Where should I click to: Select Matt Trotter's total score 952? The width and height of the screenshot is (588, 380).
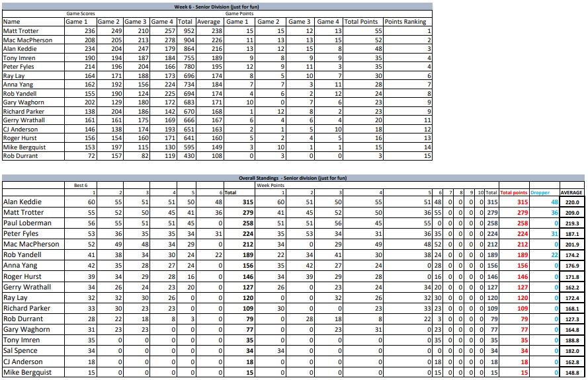coord(189,30)
